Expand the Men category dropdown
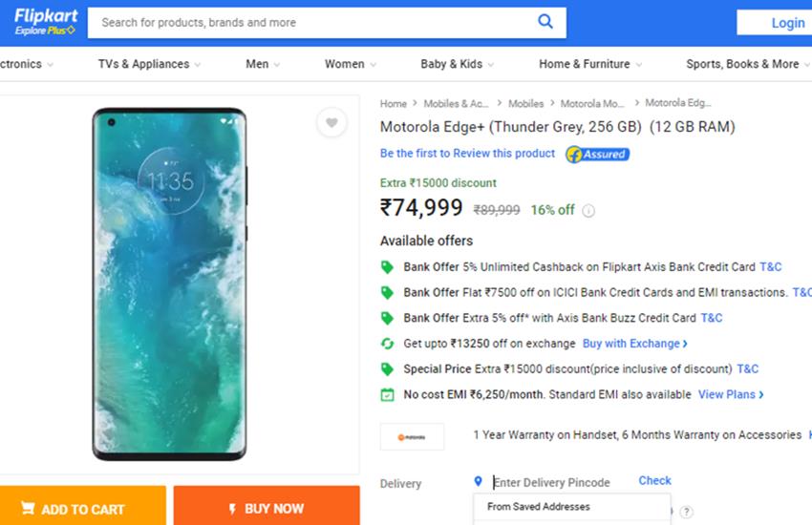The width and height of the screenshot is (812, 525). point(263,64)
